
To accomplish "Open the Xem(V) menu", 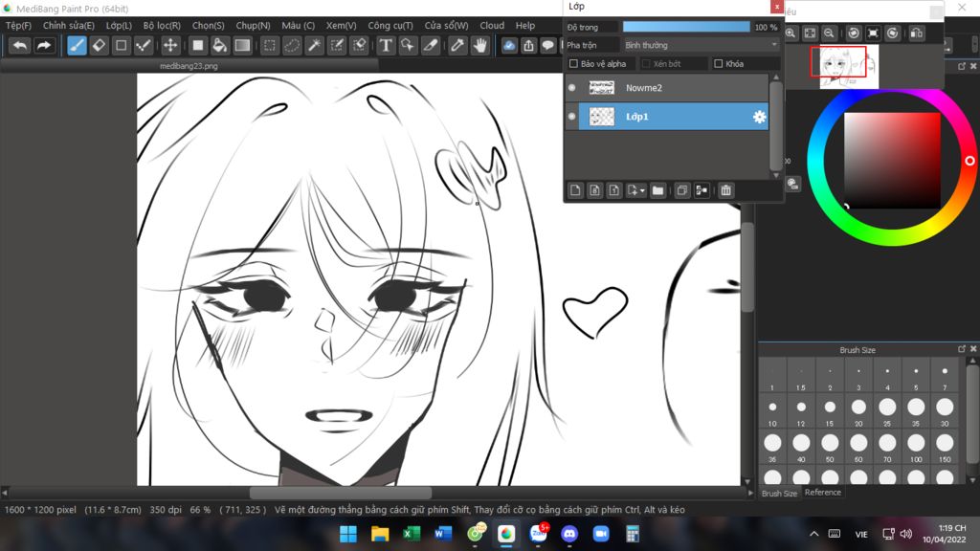I will coord(341,26).
